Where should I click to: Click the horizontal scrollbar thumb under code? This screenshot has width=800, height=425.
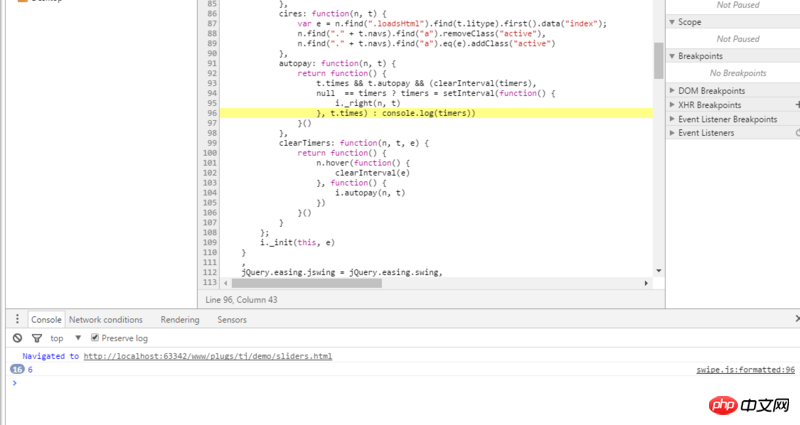306,283
